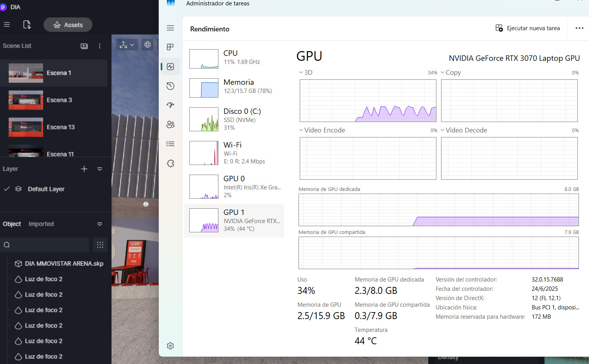Click the Default Layer stack icon
Viewport: 589px width, 364px height.
[x=18, y=189]
